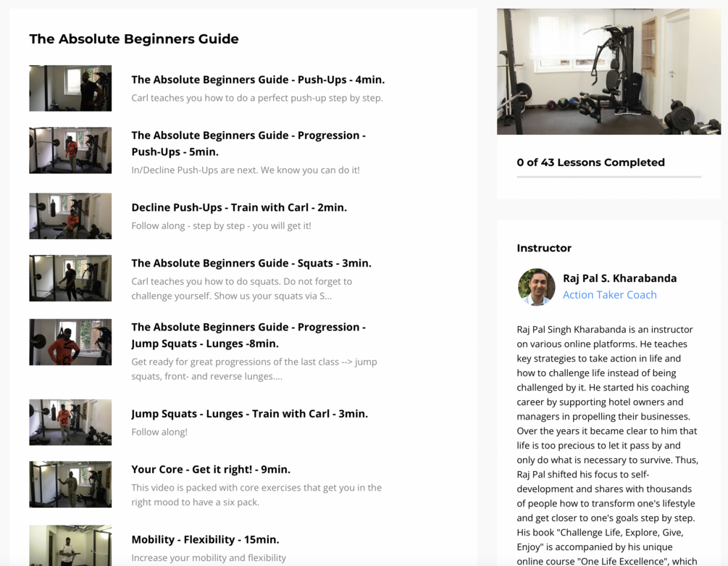The image size is (728, 566).
Task: Click 'Decline Push-Ups - Train with Carl - 2min.' title
Action: [239, 207]
